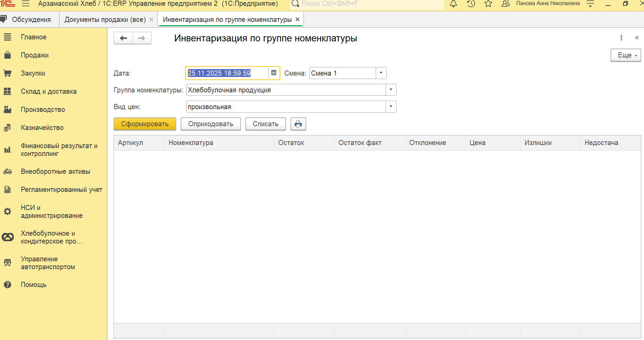
Task: Sort by the Отклонение column header
Action: pos(435,143)
